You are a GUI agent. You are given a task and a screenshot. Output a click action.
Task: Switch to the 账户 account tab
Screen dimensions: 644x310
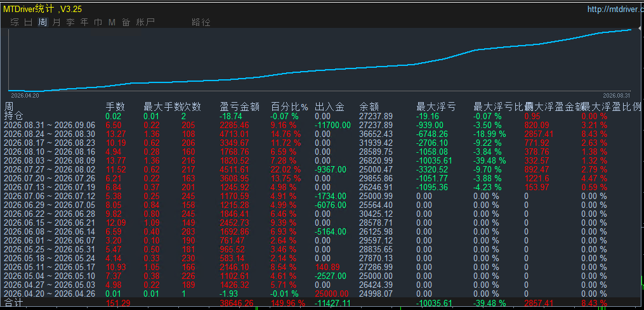(145, 22)
